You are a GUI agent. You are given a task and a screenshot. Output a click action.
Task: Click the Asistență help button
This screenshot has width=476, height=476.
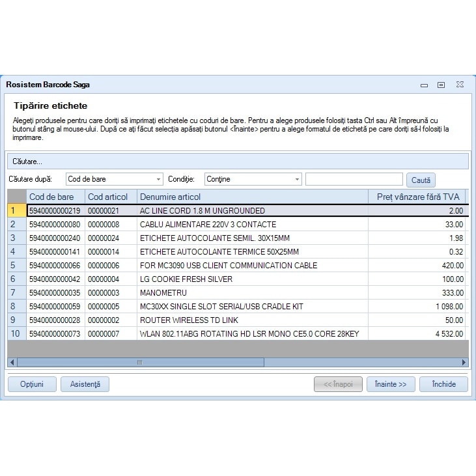click(x=85, y=384)
